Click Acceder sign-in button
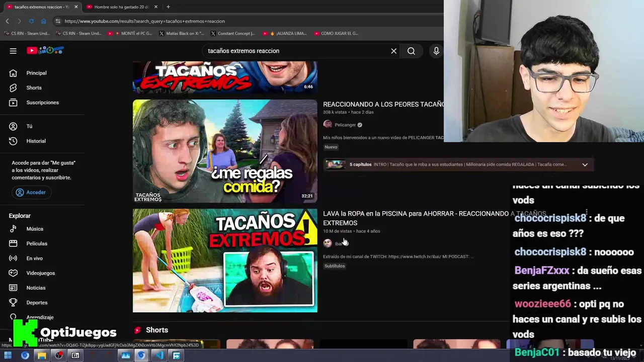The image size is (644, 362). 31,193
